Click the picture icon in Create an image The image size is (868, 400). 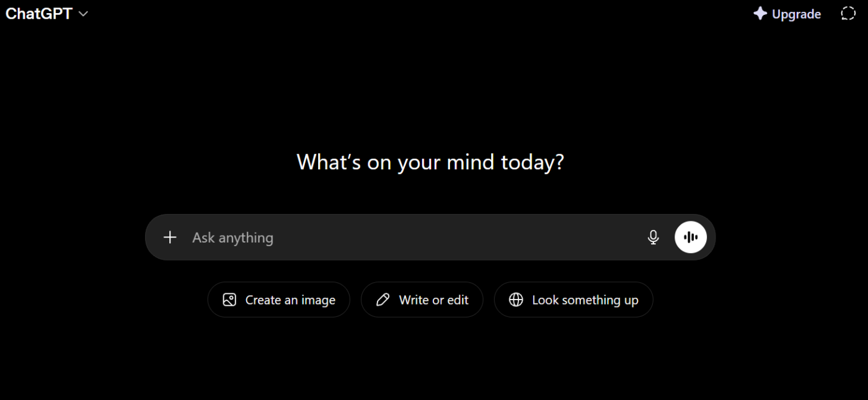point(229,300)
